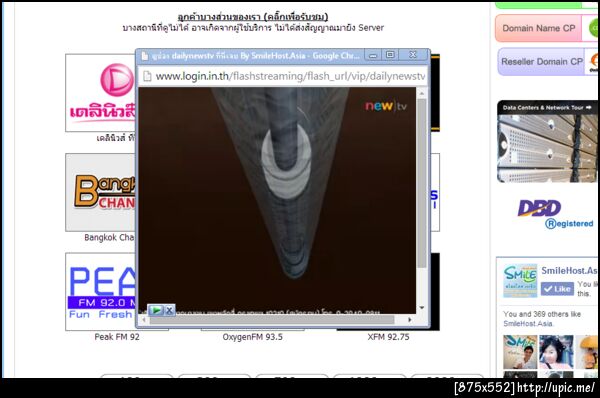Open the Data Centers & Network Tour banner
This screenshot has height=398, width=600.
[x=547, y=142]
